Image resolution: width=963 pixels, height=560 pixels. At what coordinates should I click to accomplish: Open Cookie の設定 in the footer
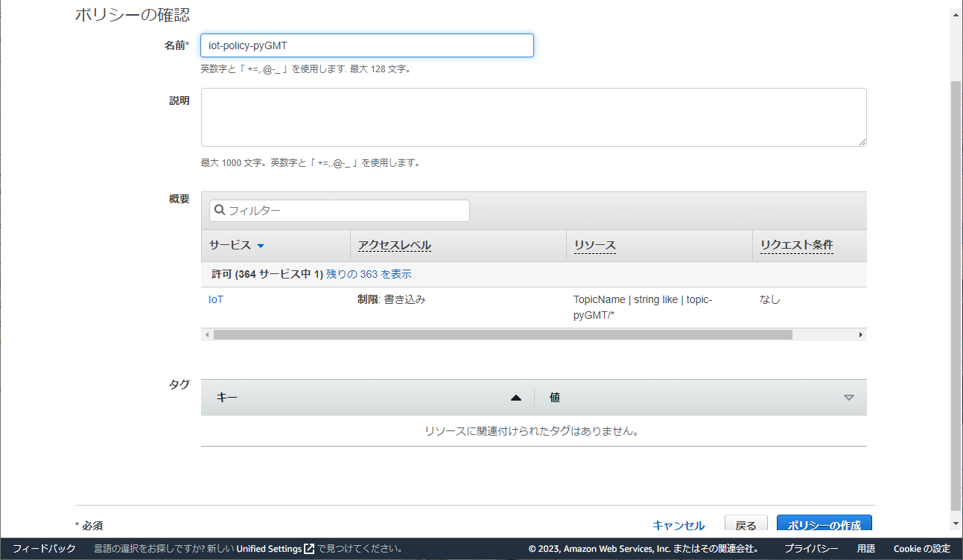click(x=921, y=549)
